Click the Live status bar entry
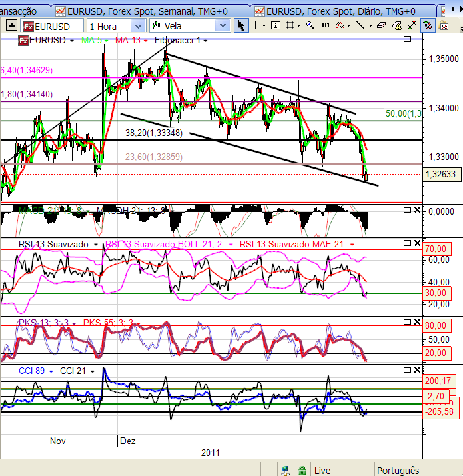 [x=322, y=471]
